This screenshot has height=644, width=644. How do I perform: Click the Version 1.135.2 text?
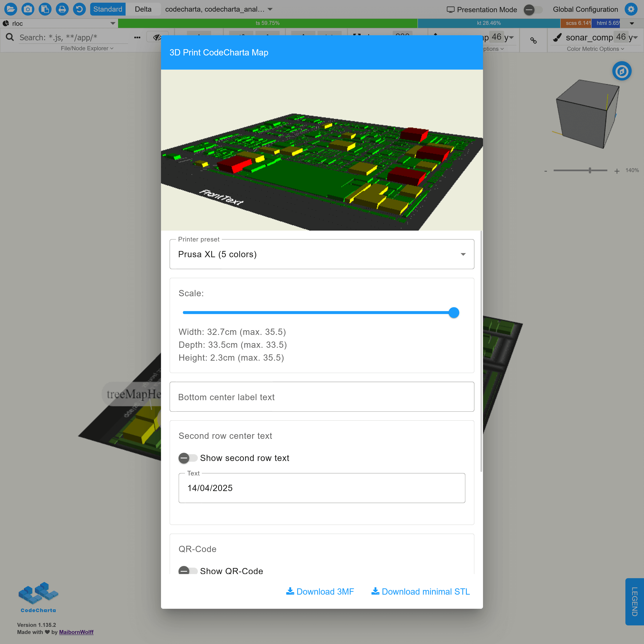click(x=37, y=625)
